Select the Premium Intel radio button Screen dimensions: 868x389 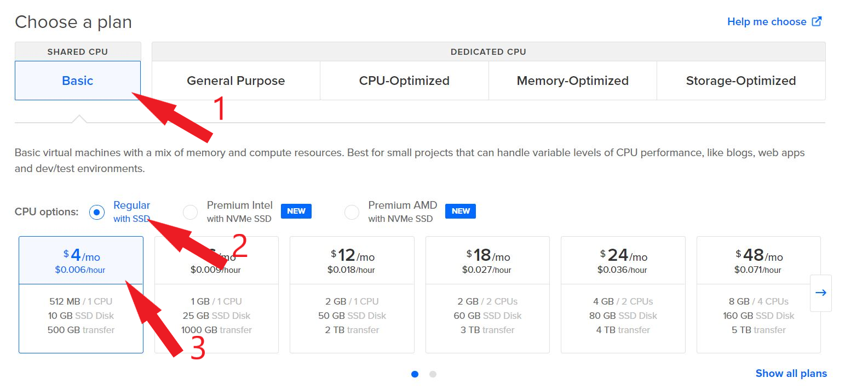190,212
